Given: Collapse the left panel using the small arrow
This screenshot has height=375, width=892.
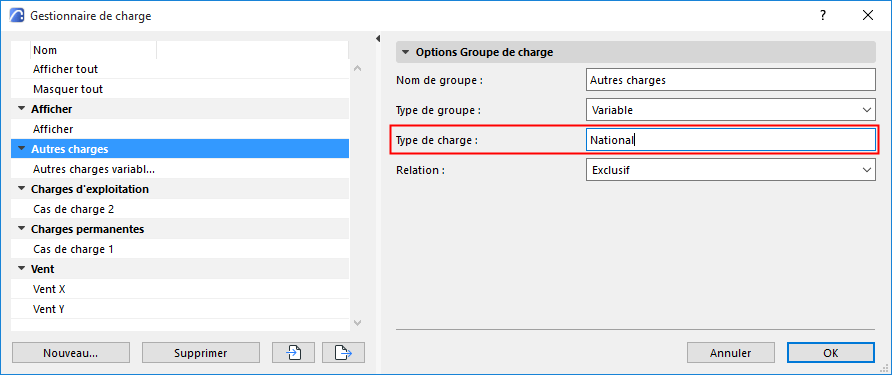Looking at the screenshot, I should pos(378,39).
